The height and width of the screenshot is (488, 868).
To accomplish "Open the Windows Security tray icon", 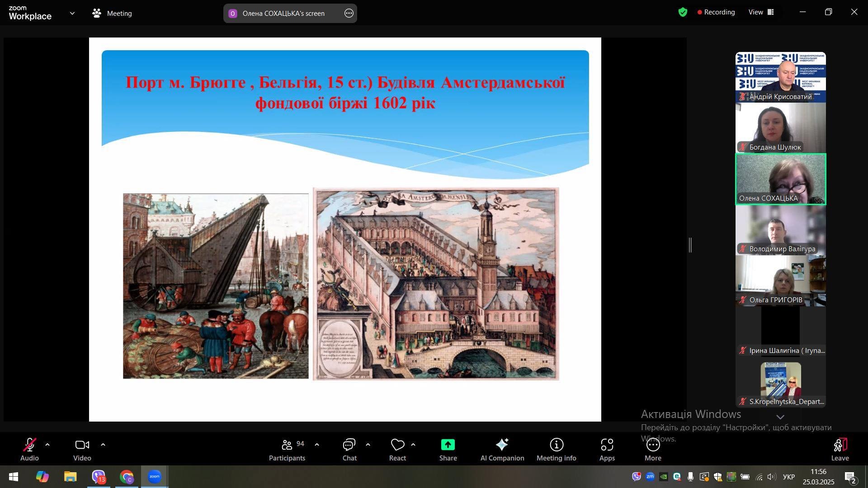I will coord(717,476).
